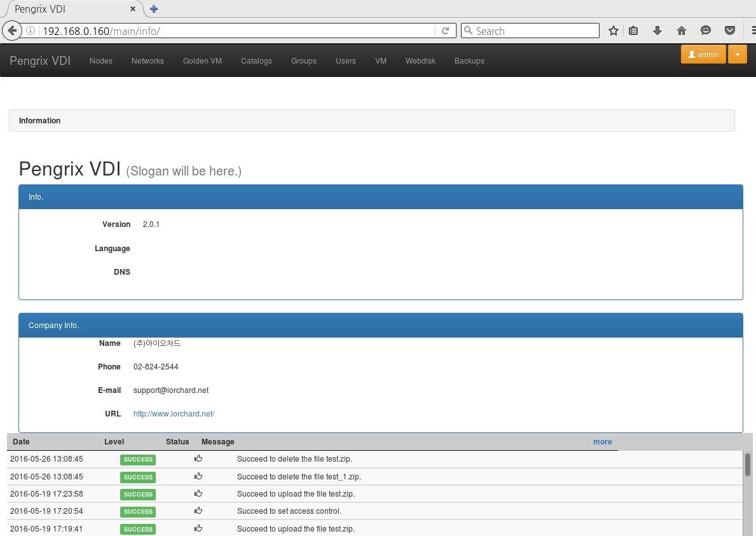
Task: Click thumbs-up icon for set access control row
Action: point(198,511)
